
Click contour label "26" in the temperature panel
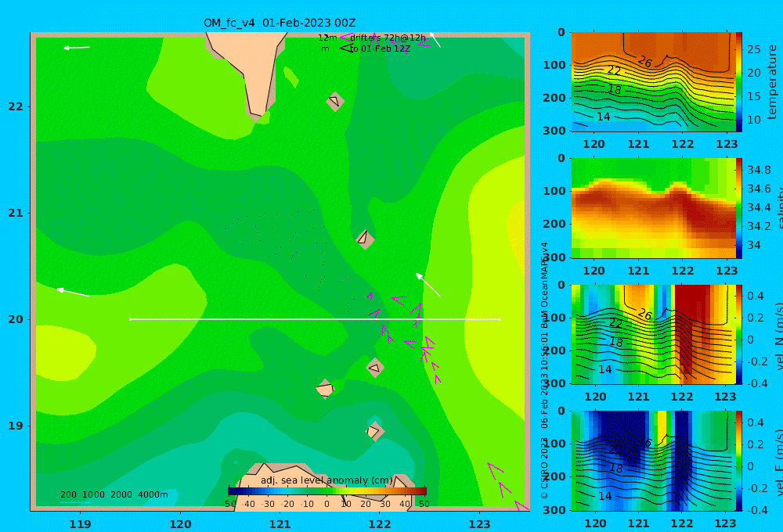click(645, 62)
